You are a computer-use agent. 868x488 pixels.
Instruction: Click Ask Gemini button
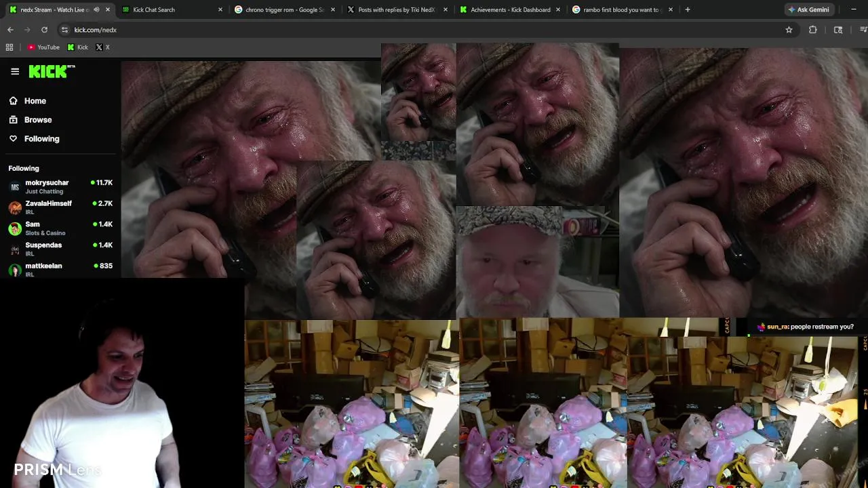point(808,9)
